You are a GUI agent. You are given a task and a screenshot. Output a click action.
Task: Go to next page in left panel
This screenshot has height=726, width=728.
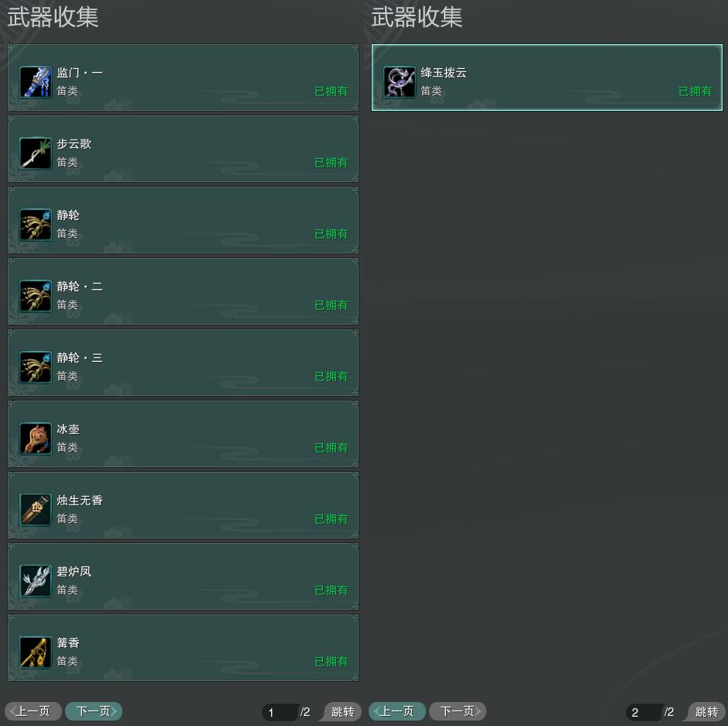click(x=93, y=711)
